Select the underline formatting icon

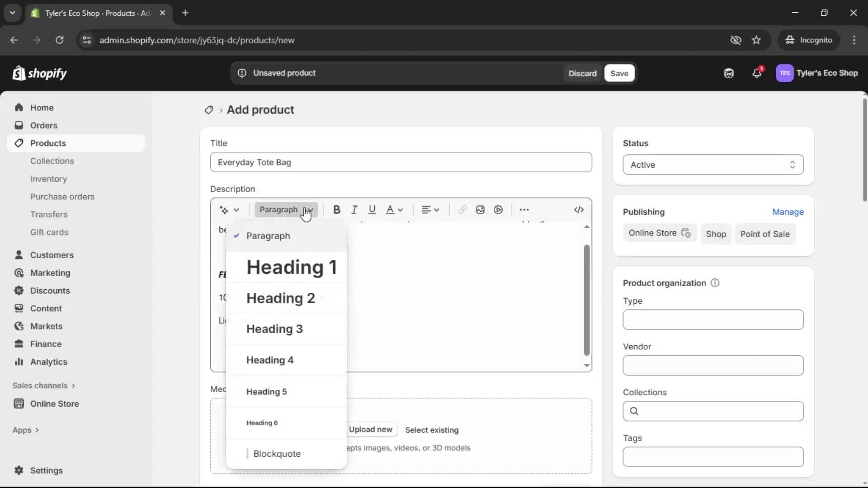pos(372,210)
